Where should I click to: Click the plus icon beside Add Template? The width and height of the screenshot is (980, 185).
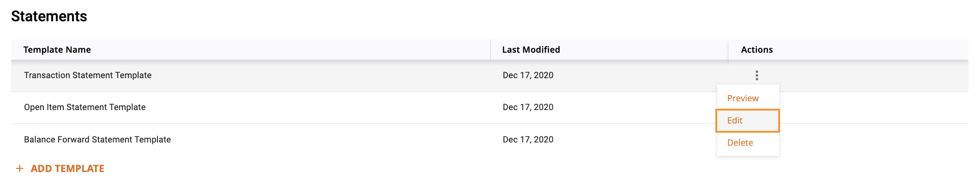pyautogui.click(x=19, y=168)
